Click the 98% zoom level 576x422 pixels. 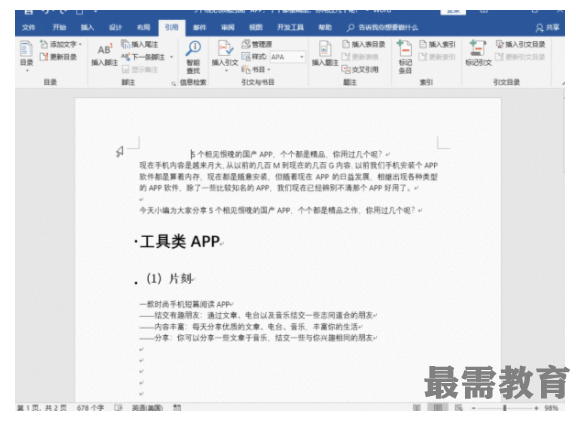[x=551, y=408]
